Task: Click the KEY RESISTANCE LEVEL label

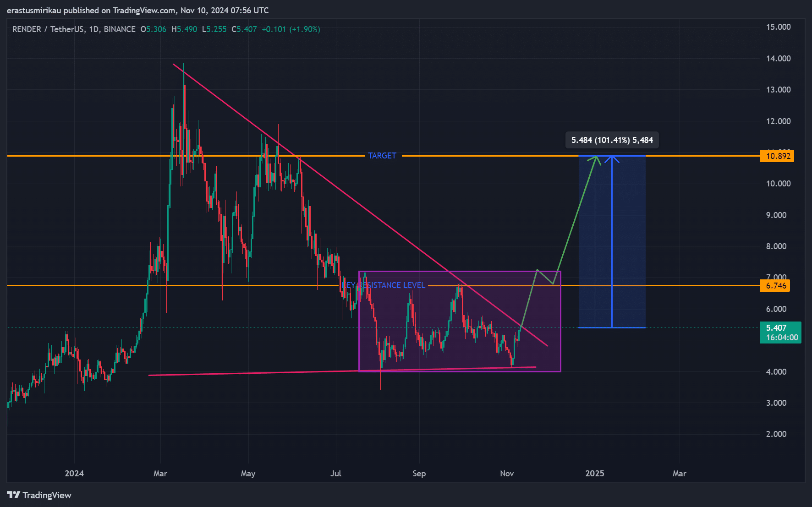Action: (x=385, y=285)
